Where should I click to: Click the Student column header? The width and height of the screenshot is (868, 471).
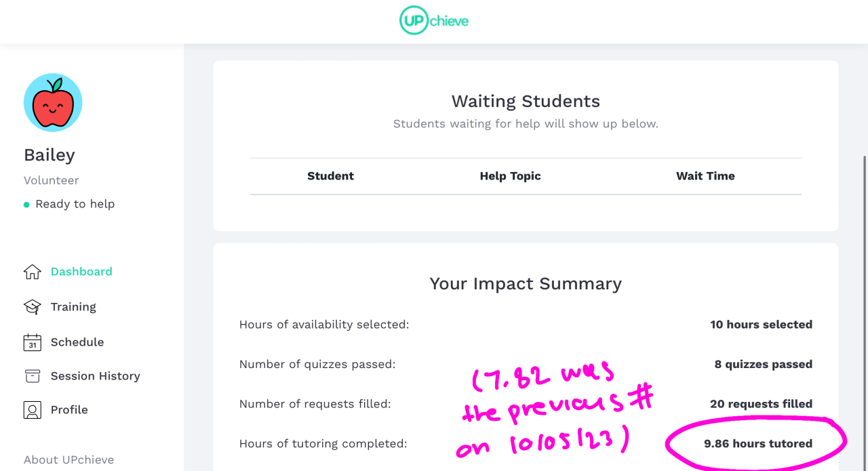[330, 176]
